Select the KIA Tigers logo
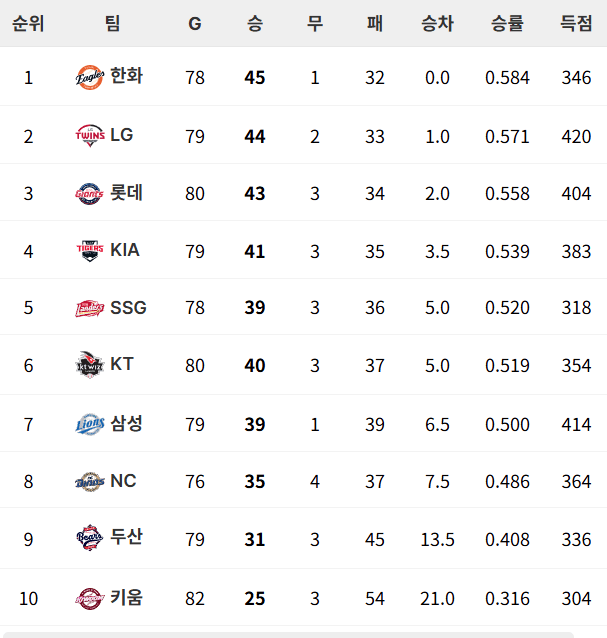The width and height of the screenshot is (607, 638). (90, 251)
